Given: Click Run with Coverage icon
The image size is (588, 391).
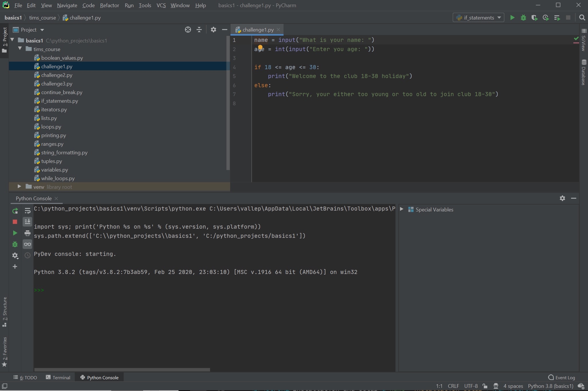Looking at the screenshot, I should pos(534,18).
